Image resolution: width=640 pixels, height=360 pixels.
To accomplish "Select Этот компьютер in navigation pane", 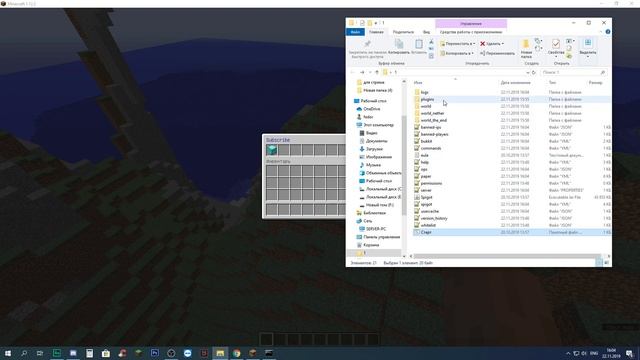I will [375, 125].
